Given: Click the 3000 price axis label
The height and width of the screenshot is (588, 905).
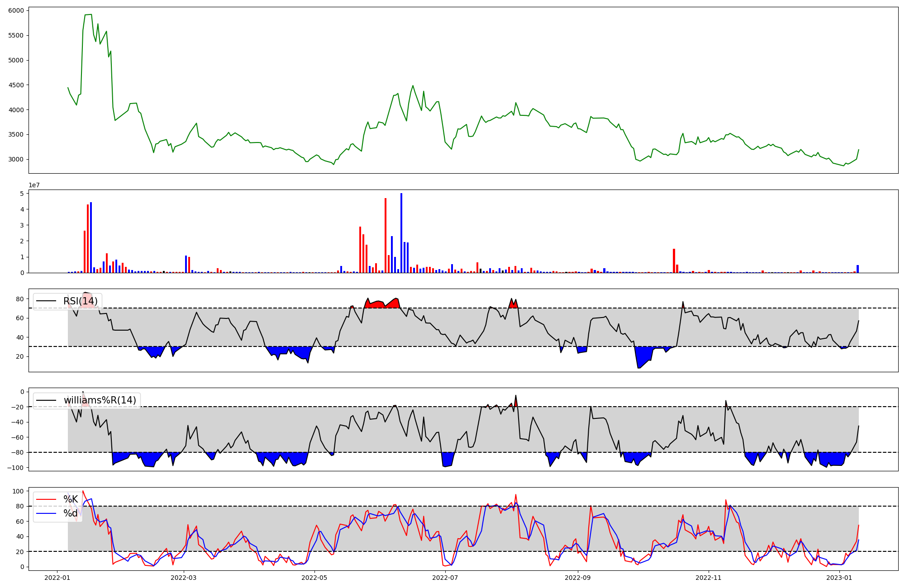Looking at the screenshot, I should [x=16, y=159].
